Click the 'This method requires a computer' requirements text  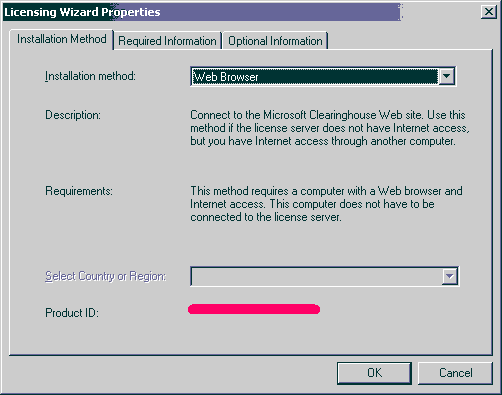326,204
